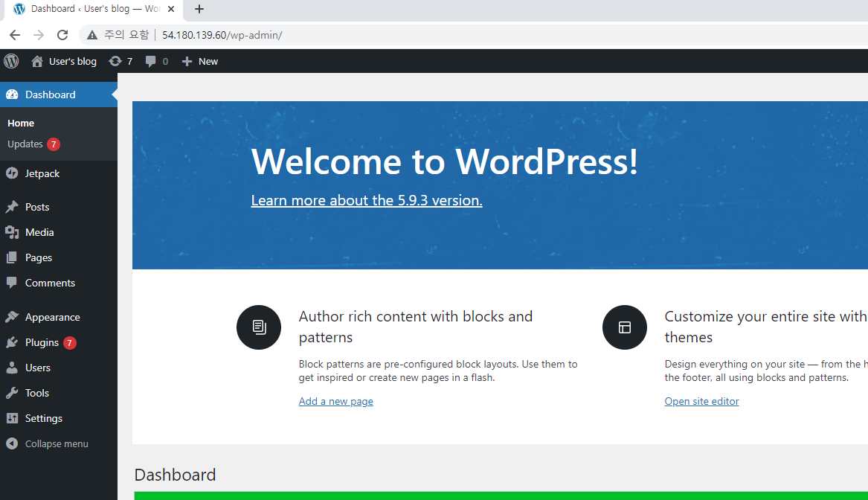Click Add a new page link

click(x=336, y=401)
